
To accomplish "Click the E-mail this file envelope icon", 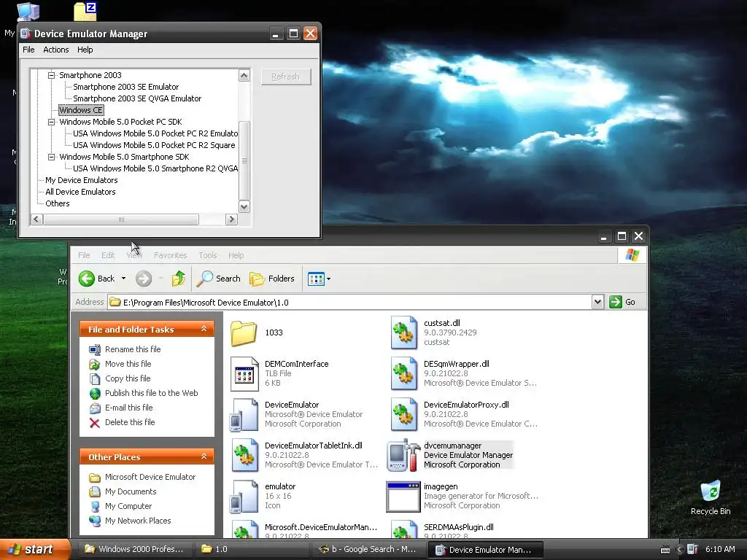I will point(96,408).
